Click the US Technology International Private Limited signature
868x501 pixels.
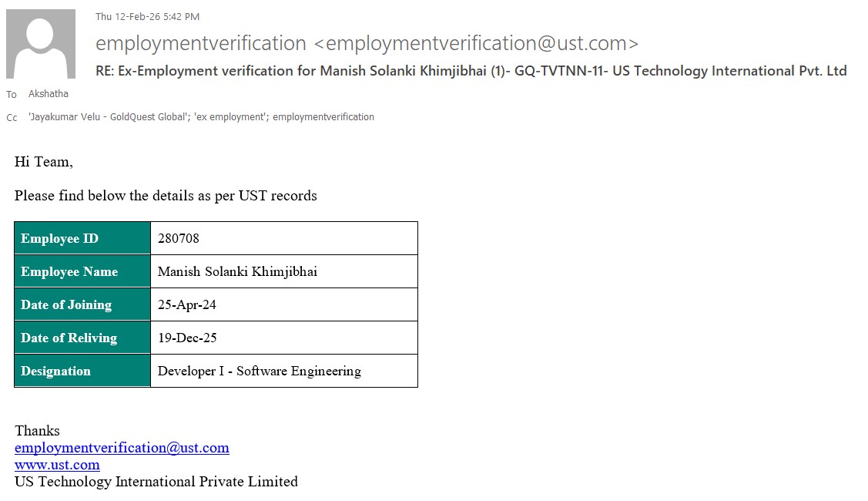click(156, 482)
